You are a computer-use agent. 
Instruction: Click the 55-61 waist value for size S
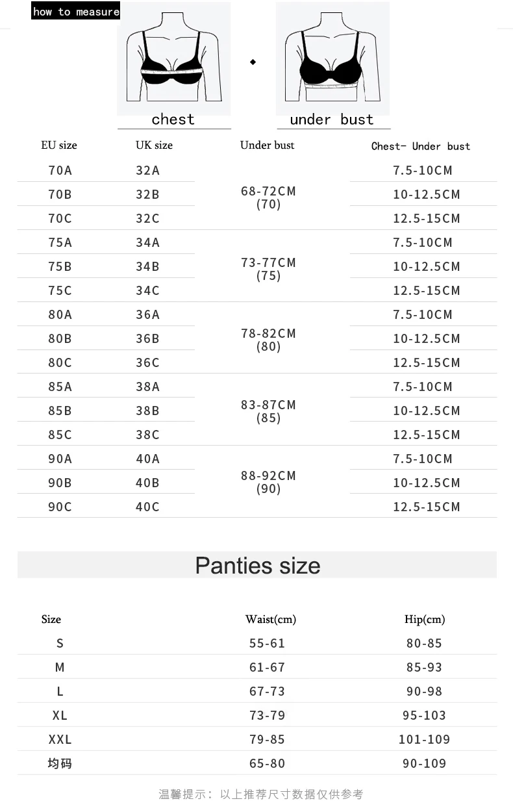click(267, 643)
